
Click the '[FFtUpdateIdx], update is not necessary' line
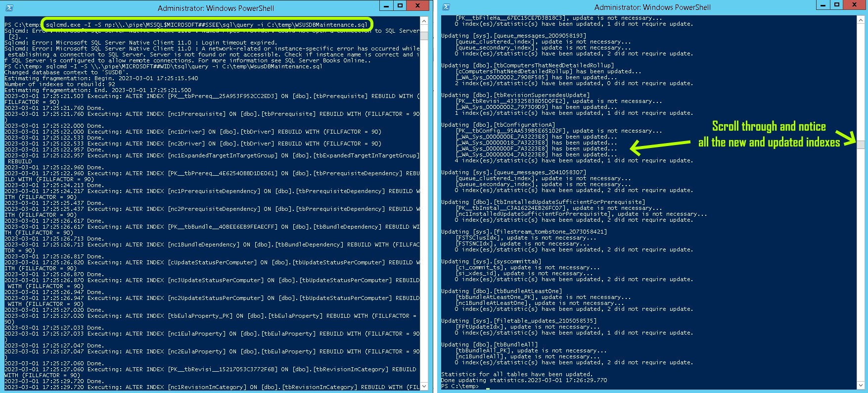click(527, 327)
